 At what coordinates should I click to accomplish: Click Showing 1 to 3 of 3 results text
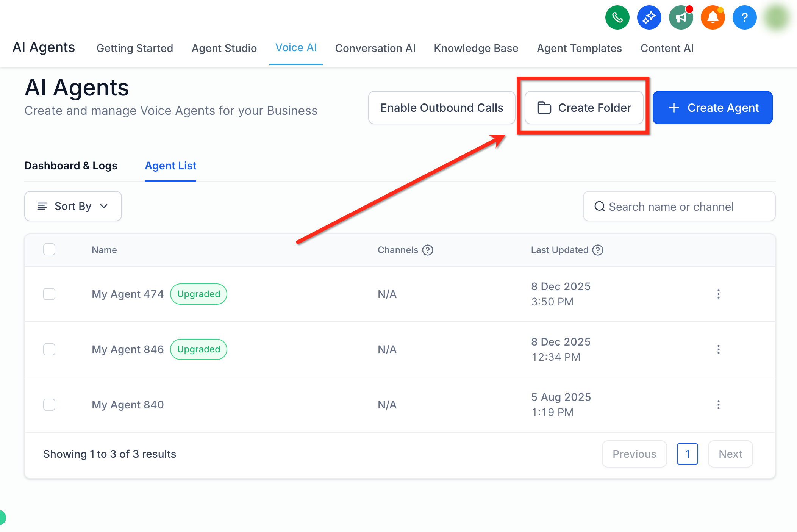tap(110, 454)
